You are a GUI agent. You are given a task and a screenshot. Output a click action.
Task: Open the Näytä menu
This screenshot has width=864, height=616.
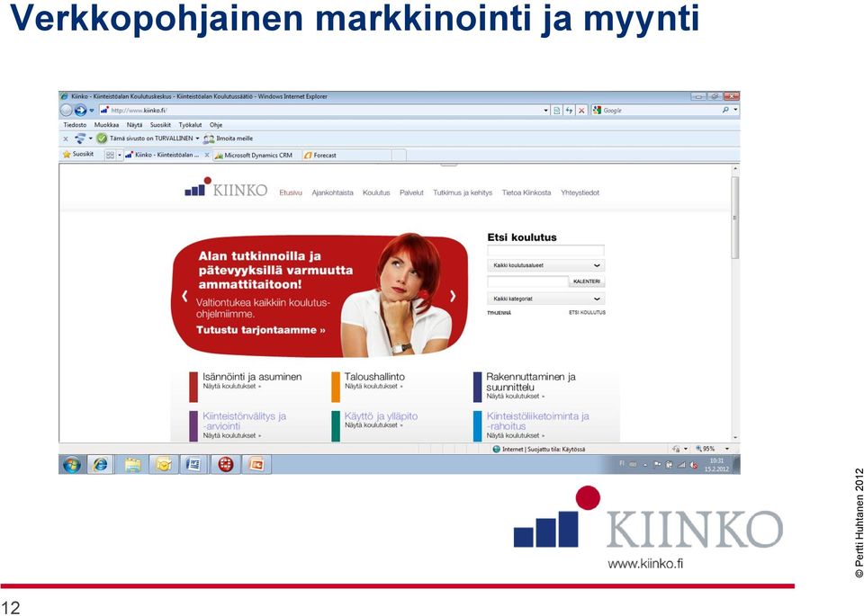[134, 125]
